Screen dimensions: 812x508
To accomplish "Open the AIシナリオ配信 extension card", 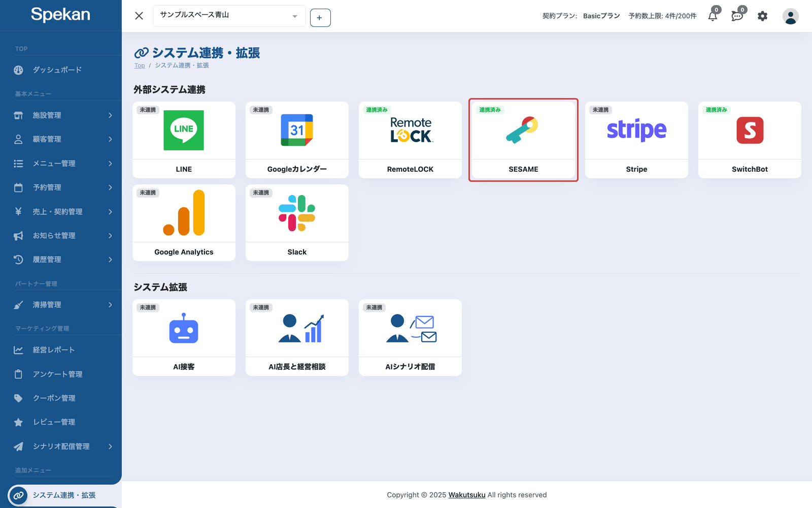I will click(410, 337).
